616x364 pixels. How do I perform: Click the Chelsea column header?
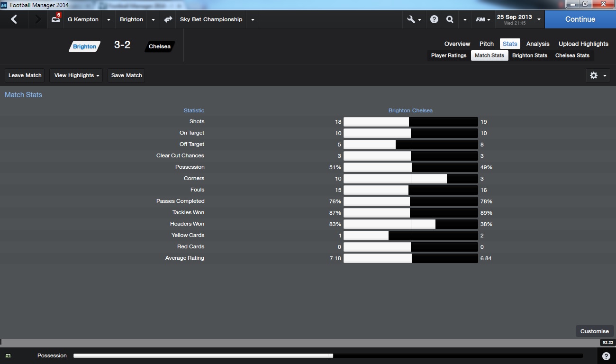pos(422,110)
